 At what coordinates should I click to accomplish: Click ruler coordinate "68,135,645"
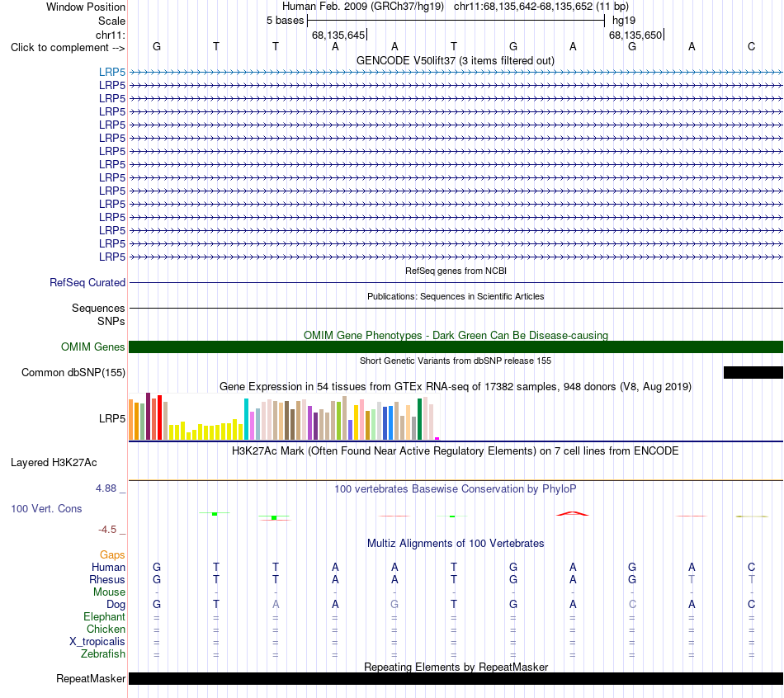click(338, 35)
